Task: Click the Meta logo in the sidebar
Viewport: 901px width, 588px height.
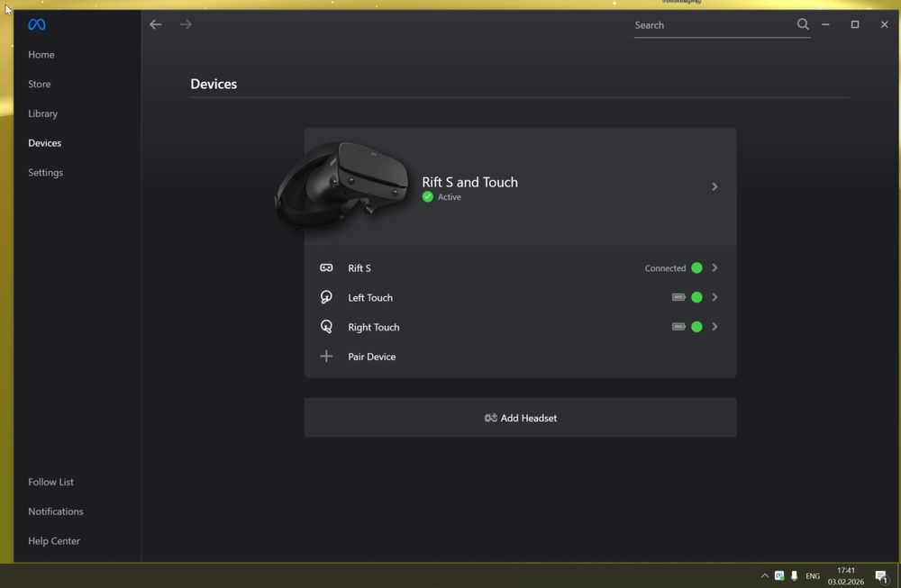Action: [x=37, y=24]
